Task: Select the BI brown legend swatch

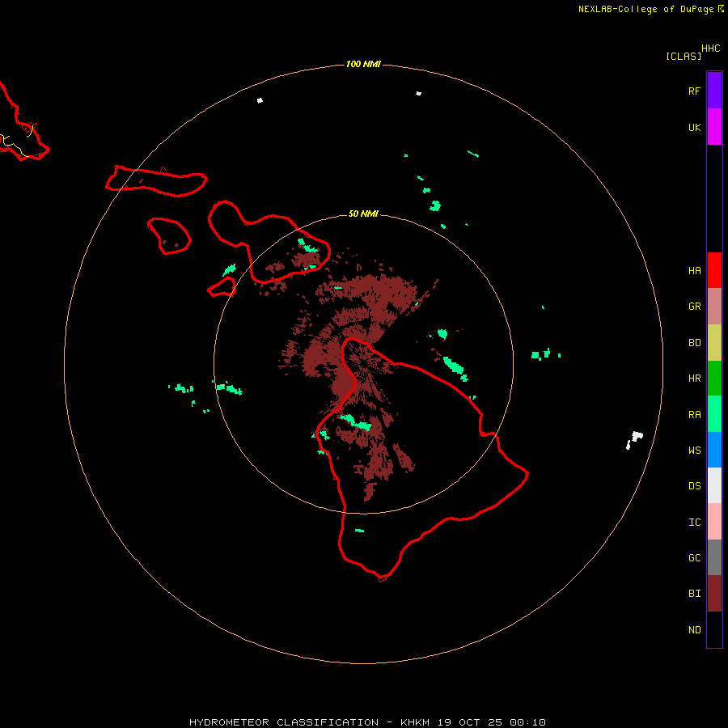Action: [x=714, y=594]
